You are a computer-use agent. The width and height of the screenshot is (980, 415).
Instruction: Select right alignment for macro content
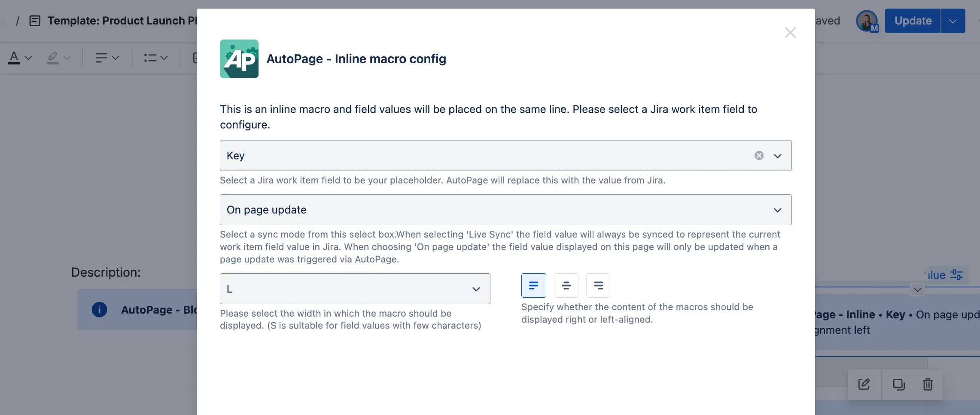(x=598, y=285)
